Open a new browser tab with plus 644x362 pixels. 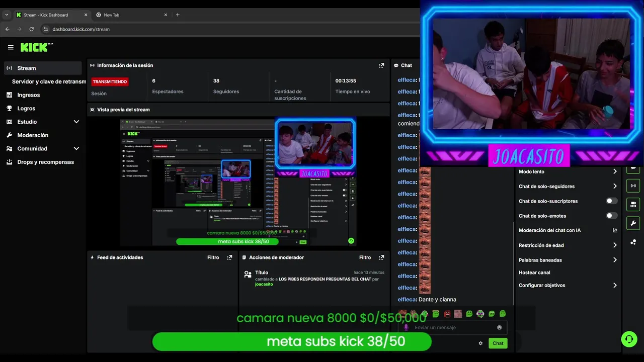click(x=178, y=15)
